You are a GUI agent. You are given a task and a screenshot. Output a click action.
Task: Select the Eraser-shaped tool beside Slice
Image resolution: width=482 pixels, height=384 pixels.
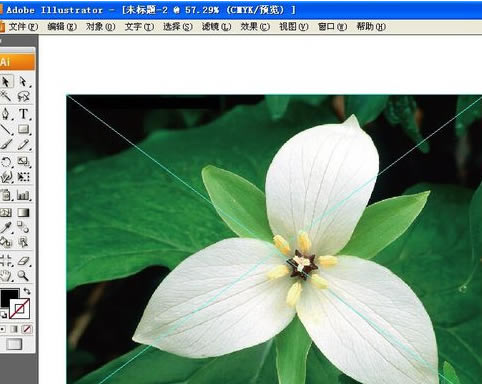click(x=23, y=260)
